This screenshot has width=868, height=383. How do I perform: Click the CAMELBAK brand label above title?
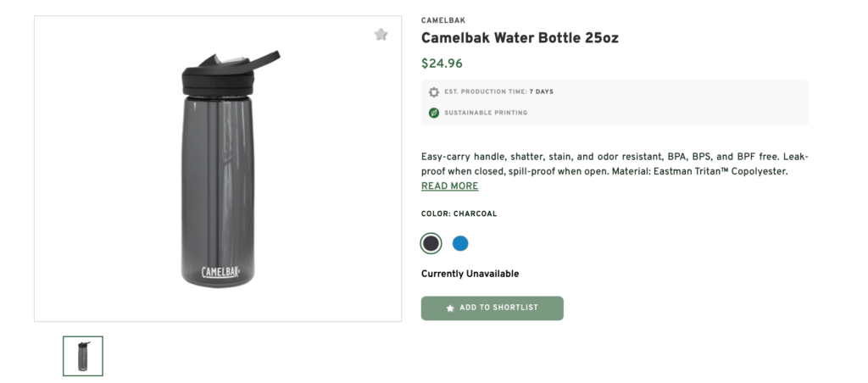pyautogui.click(x=443, y=20)
